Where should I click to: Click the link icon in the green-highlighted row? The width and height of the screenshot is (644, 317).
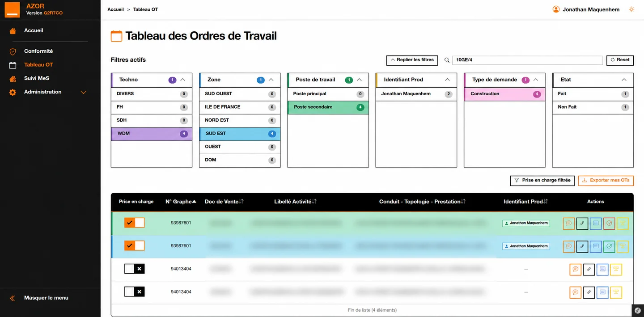tap(582, 223)
